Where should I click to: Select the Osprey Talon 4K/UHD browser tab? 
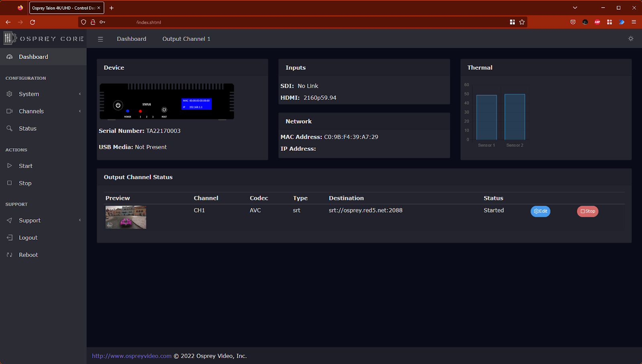67,8
